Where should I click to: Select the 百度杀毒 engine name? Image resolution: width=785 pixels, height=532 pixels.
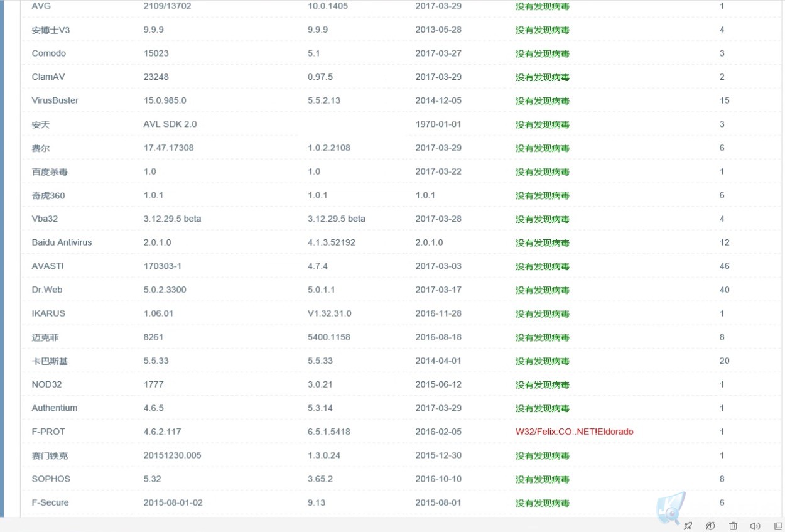pyautogui.click(x=49, y=171)
